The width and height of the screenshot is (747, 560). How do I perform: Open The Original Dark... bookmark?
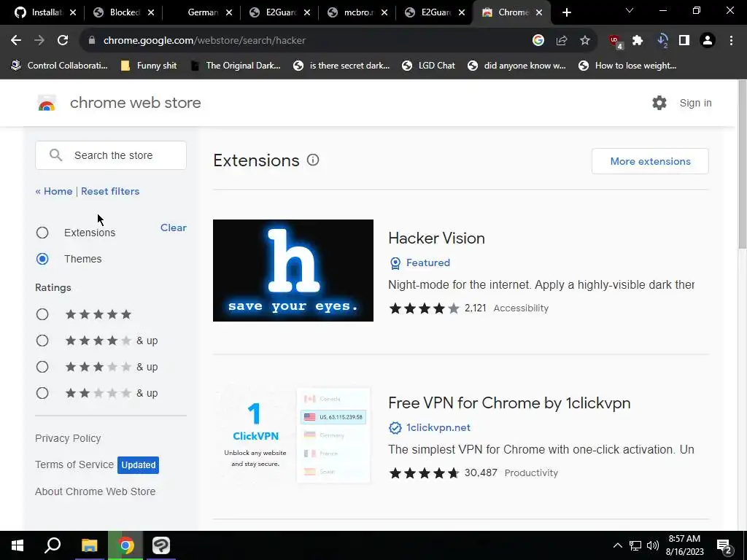click(236, 66)
